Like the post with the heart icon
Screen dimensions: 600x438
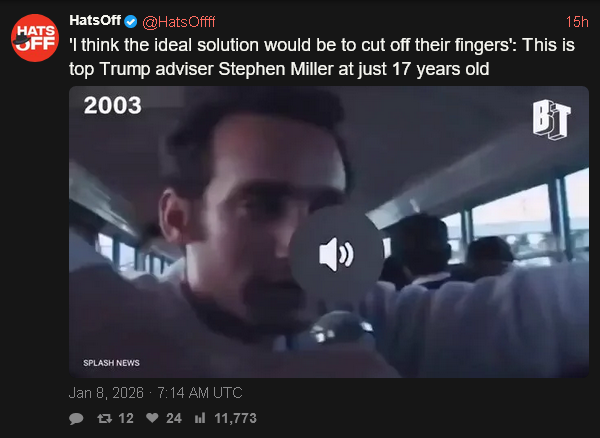tap(152, 418)
